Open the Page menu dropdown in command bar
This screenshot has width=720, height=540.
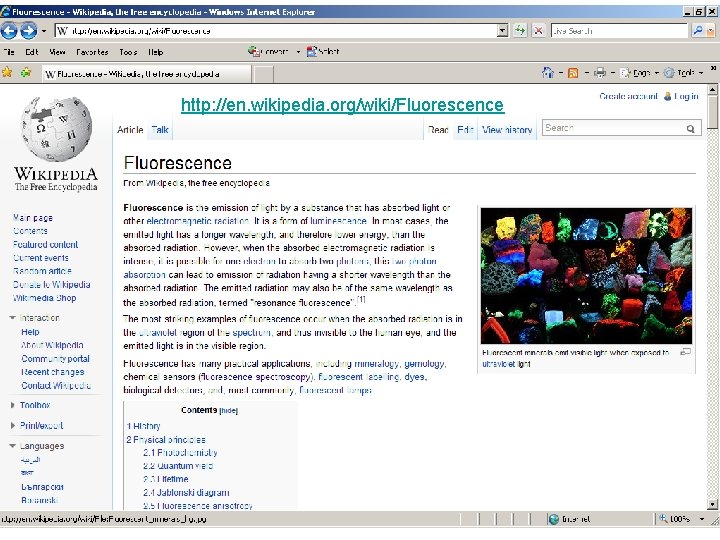click(x=639, y=73)
